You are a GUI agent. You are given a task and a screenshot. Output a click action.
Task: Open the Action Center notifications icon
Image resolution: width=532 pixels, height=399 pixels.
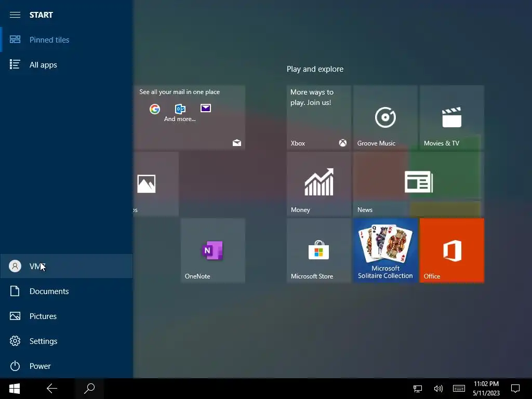[x=515, y=389]
